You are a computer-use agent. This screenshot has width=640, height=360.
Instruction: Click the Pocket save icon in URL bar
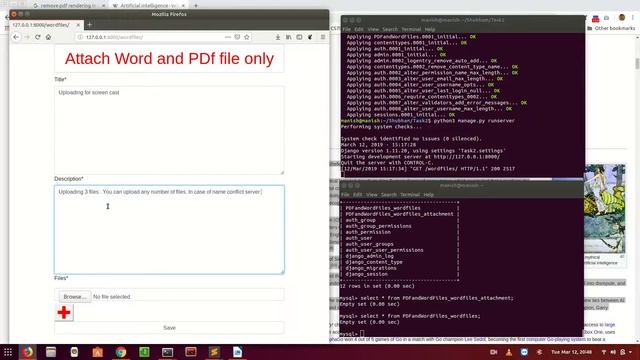237,37
